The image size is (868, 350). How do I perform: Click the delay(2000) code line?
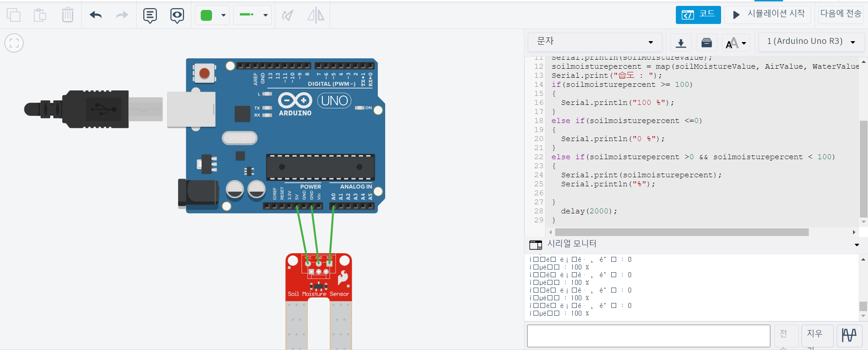[x=589, y=211]
